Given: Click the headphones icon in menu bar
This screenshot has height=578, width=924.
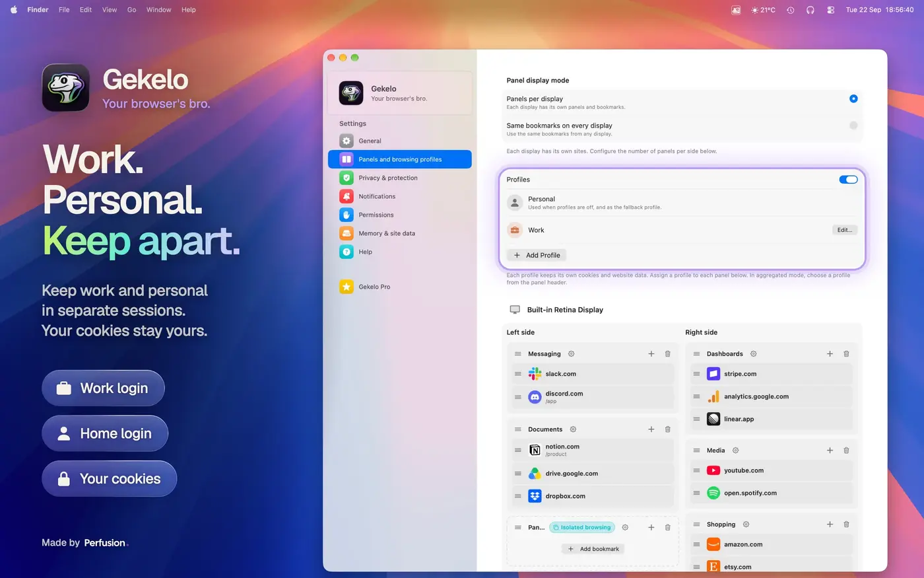Looking at the screenshot, I should (x=810, y=10).
